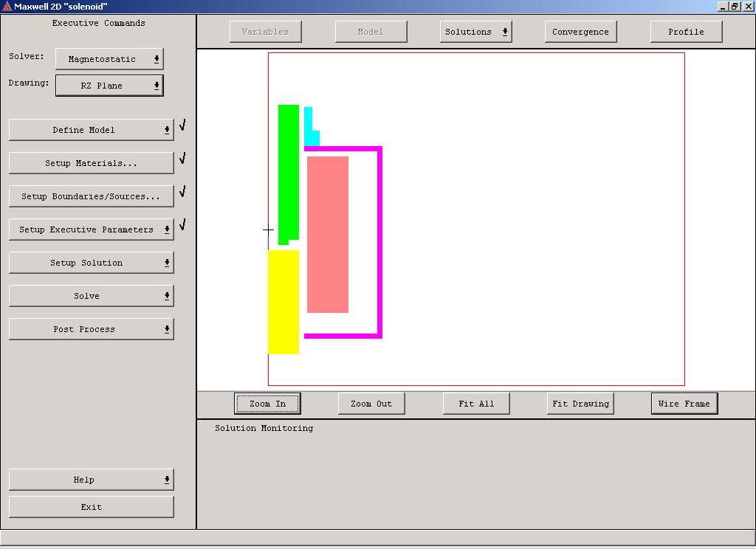
Task: Open the Setup Solution menu
Action: pos(91,263)
